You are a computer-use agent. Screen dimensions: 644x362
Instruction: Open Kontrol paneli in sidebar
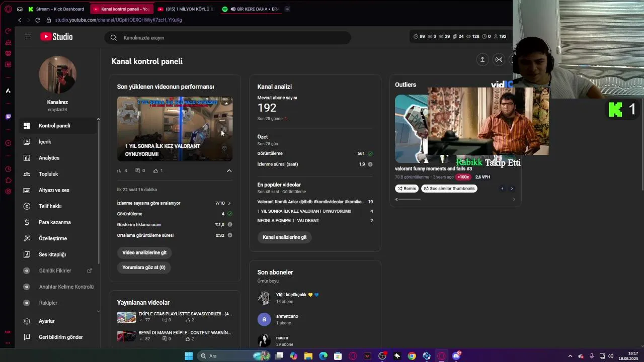(58, 126)
